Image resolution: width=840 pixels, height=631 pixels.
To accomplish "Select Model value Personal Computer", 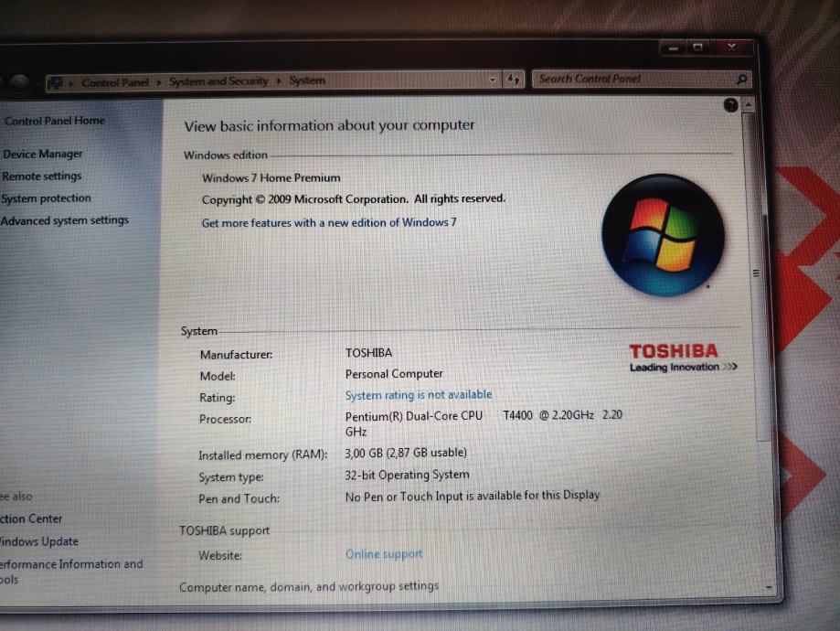I will coord(394,374).
